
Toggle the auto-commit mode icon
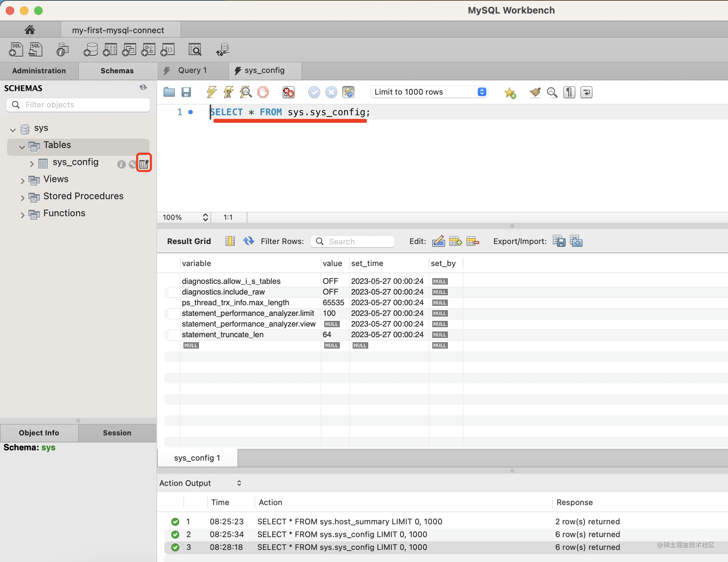[x=348, y=92]
